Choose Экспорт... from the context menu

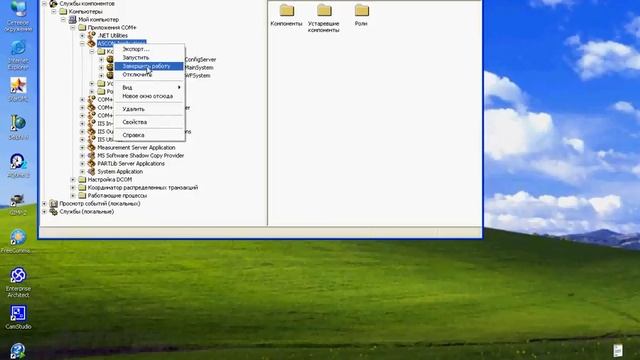pyautogui.click(x=149, y=49)
